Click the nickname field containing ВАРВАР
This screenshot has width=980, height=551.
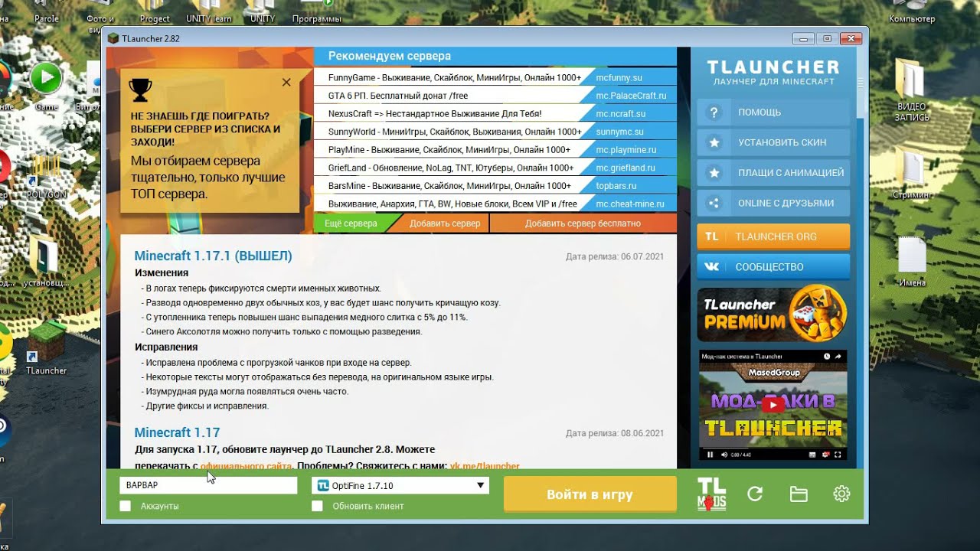tap(208, 485)
